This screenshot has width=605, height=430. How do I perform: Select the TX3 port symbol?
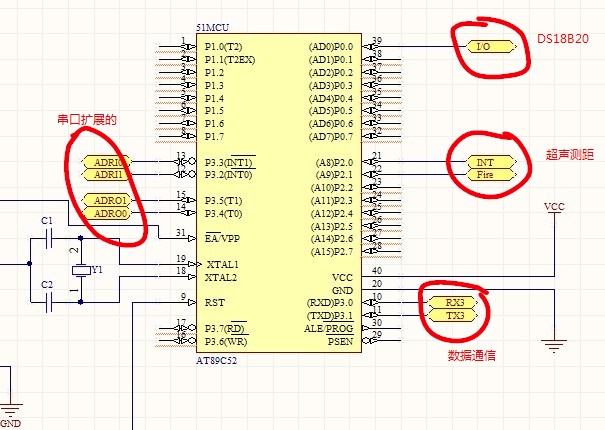click(453, 316)
